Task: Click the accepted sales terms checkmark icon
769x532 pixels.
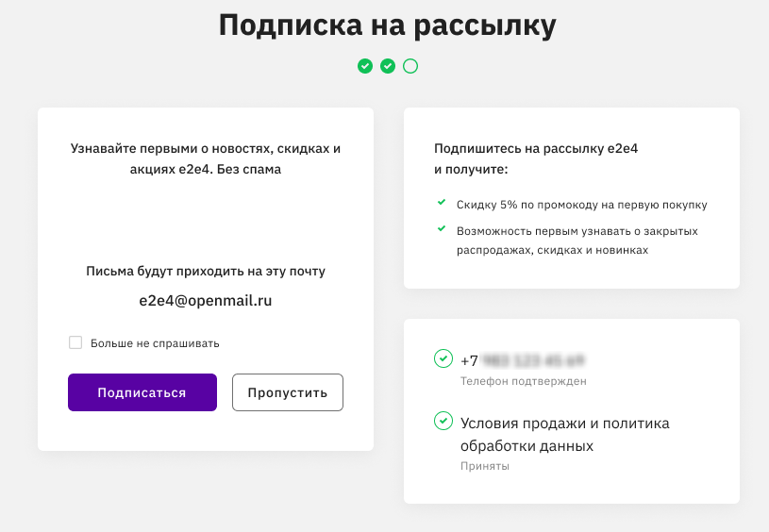Action: (443, 421)
